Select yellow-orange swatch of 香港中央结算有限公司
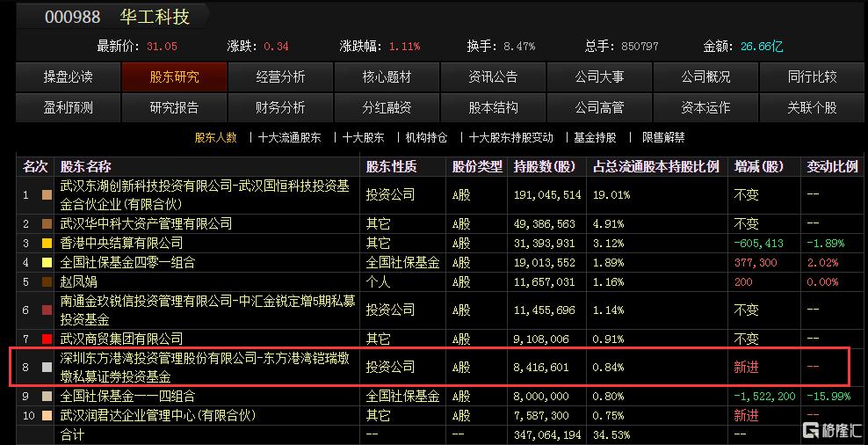 coord(47,244)
